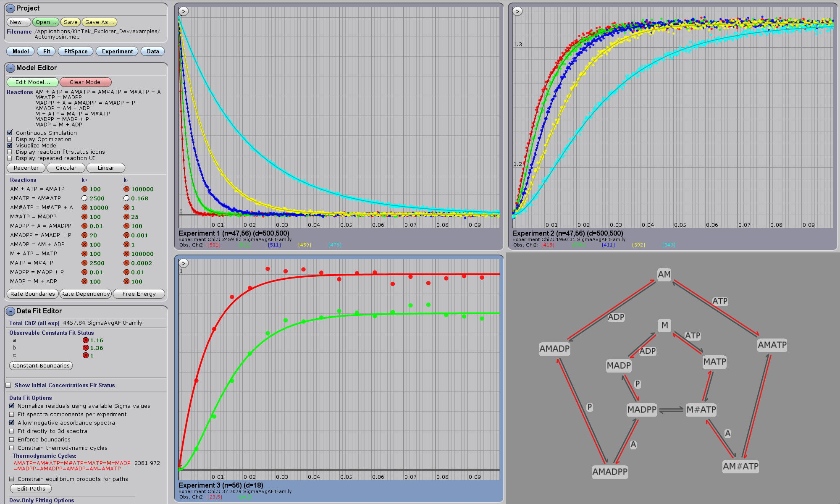
Task: Enable Constrain thermodynamic cycles option
Action: click(x=12, y=448)
